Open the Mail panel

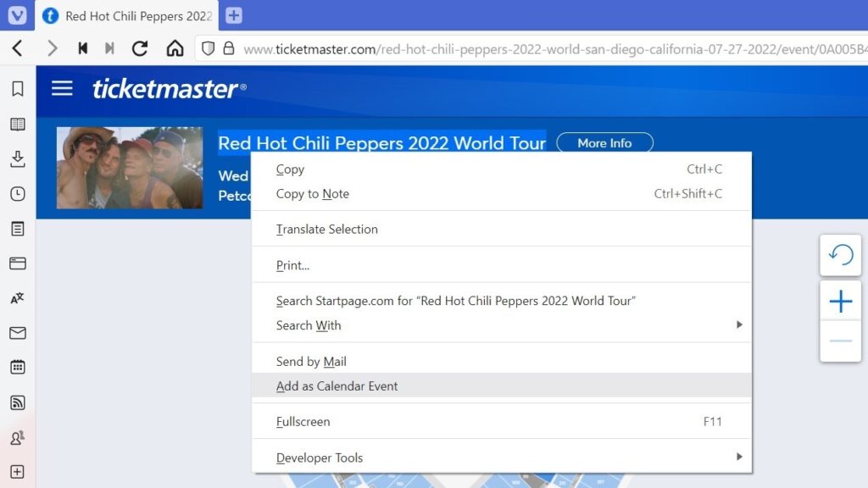18,333
